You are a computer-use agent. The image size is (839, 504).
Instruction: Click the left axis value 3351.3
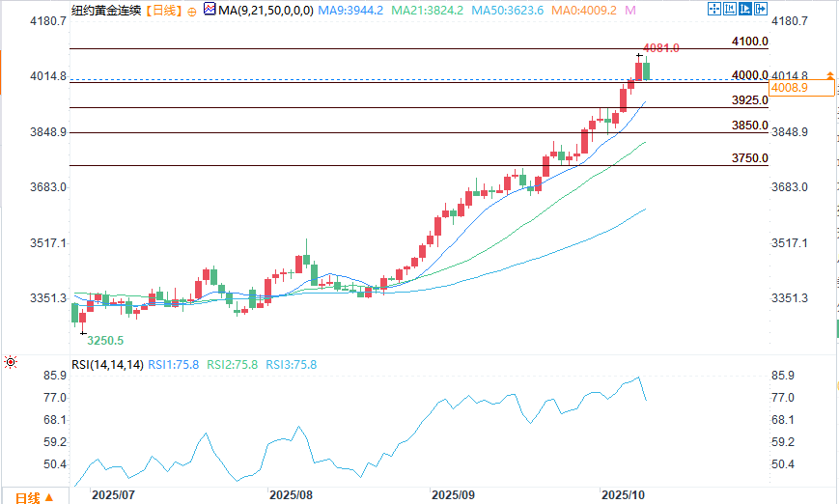[x=48, y=298]
